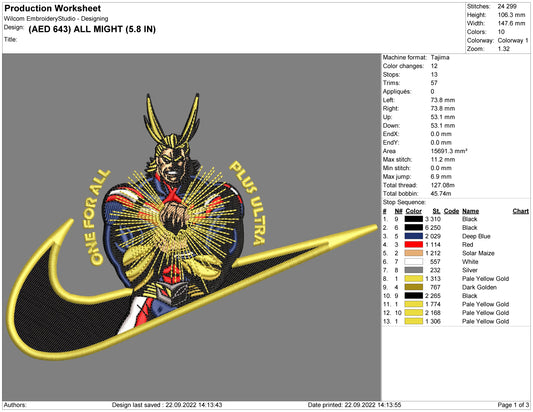Viewport: 533px width, 412px height.
Task: Select the Dark Golden color swatch
Action: coord(414,287)
